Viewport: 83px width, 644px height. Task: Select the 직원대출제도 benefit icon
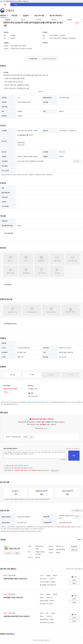[26, 271]
